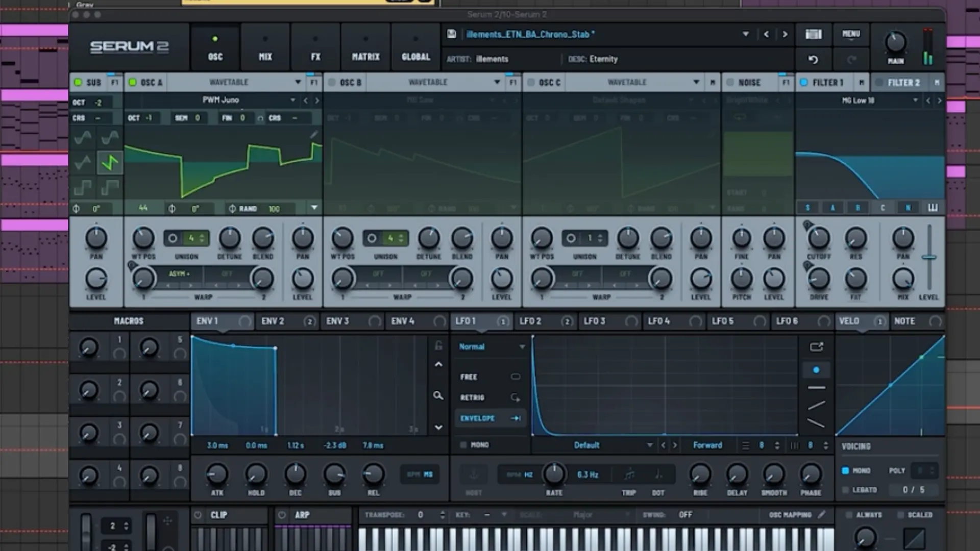The width and height of the screenshot is (980, 551).
Task: Select the LFO rising ramp tool
Action: pyautogui.click(x=816, y=406)
